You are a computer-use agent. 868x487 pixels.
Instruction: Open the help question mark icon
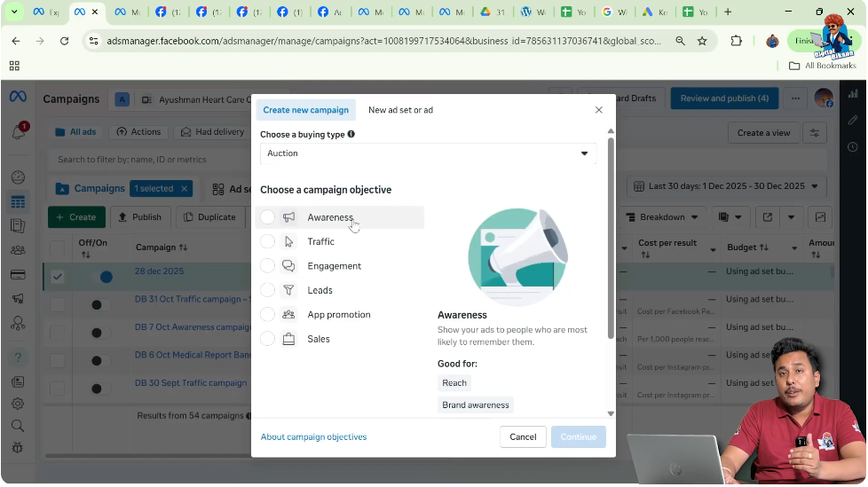18,357
